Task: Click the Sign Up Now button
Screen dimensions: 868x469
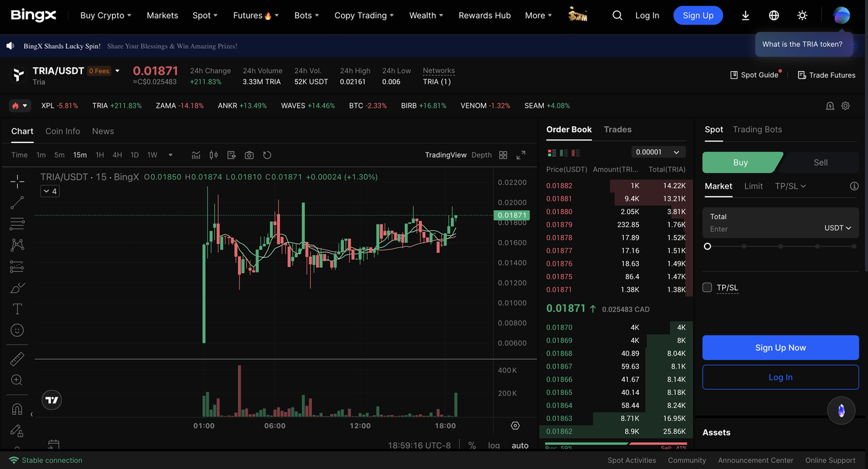Action: [x=781, y=348]
